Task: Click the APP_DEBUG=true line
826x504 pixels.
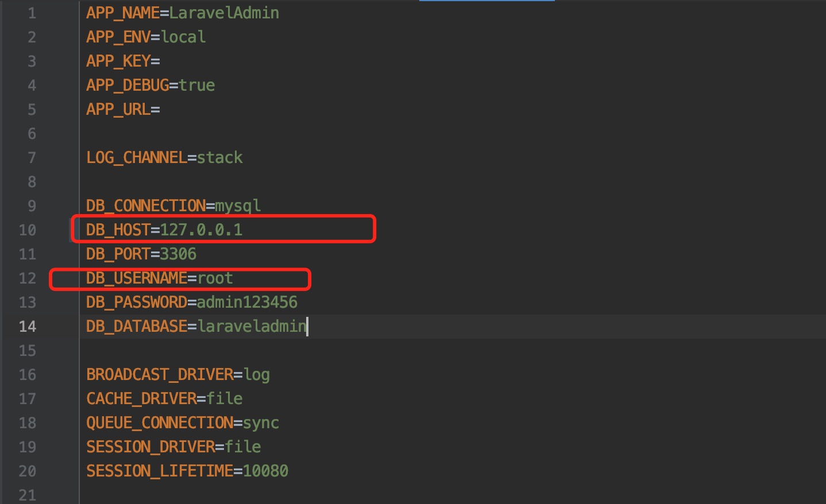Action: [150, 85]
